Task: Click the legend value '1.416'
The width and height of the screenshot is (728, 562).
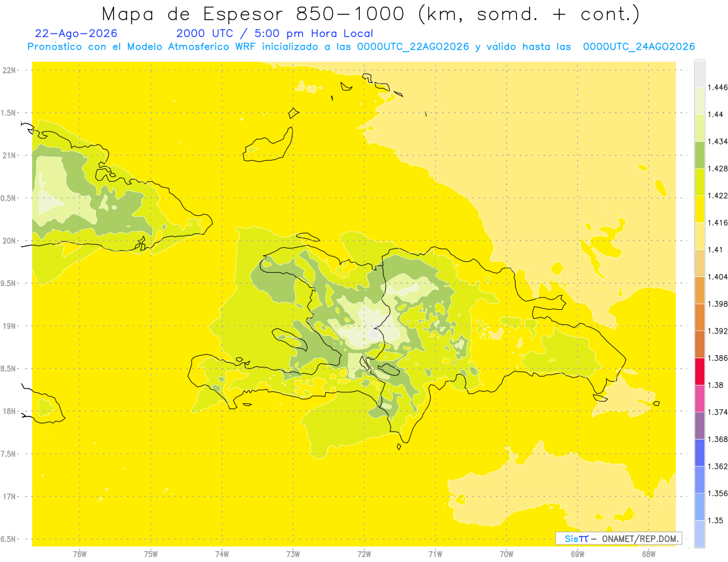Action: 718,222
